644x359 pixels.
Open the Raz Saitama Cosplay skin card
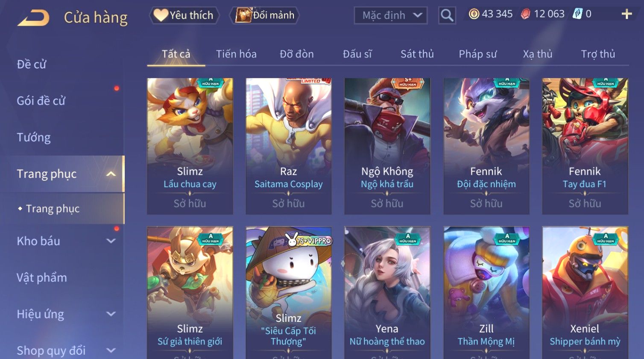[x=289, y=146]
